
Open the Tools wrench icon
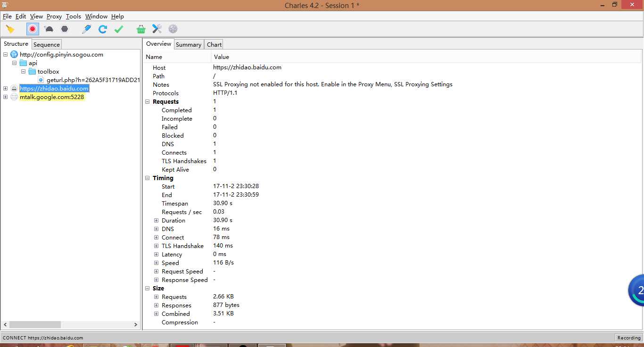tap(157, 29)
